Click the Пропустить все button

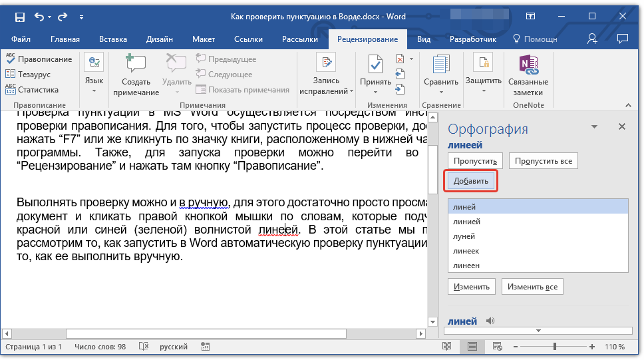click(542, 161)
